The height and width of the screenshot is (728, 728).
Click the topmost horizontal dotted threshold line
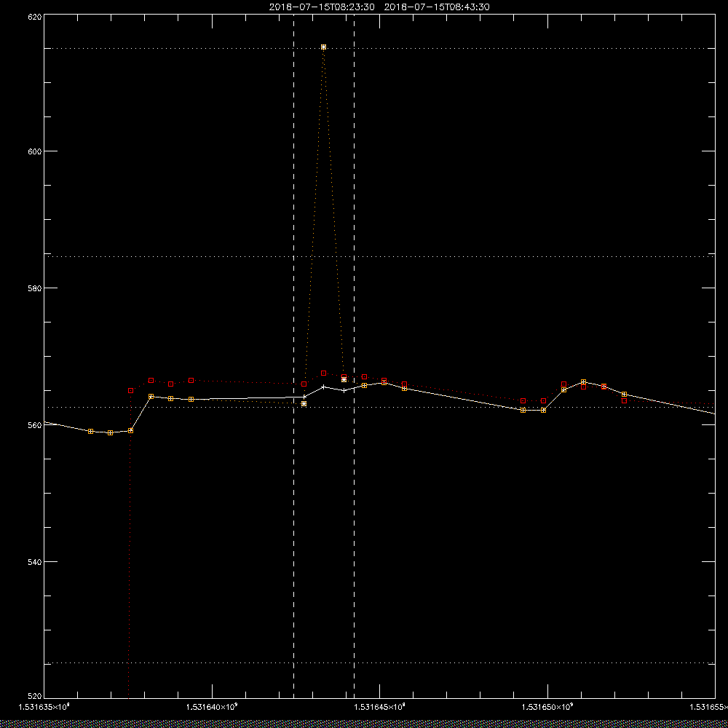pos(379,48)
